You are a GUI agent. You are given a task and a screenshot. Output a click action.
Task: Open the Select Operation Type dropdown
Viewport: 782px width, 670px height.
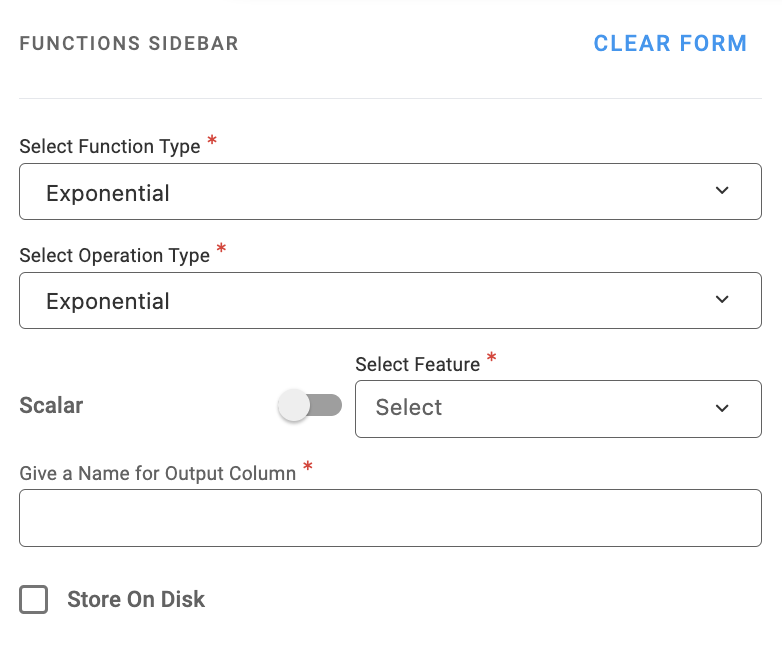[x=390, y=300]
